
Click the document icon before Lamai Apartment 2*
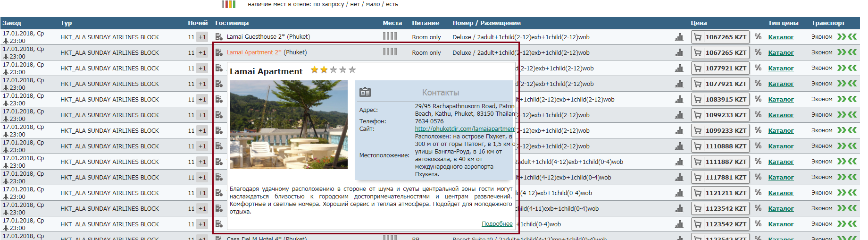pos(219,52)
